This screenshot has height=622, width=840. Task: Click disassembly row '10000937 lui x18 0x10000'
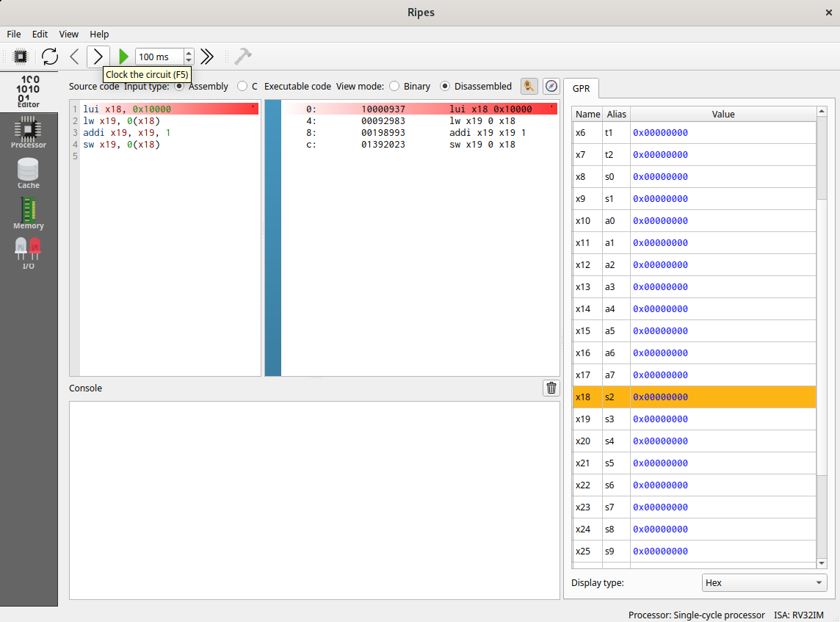pos(420,109)
